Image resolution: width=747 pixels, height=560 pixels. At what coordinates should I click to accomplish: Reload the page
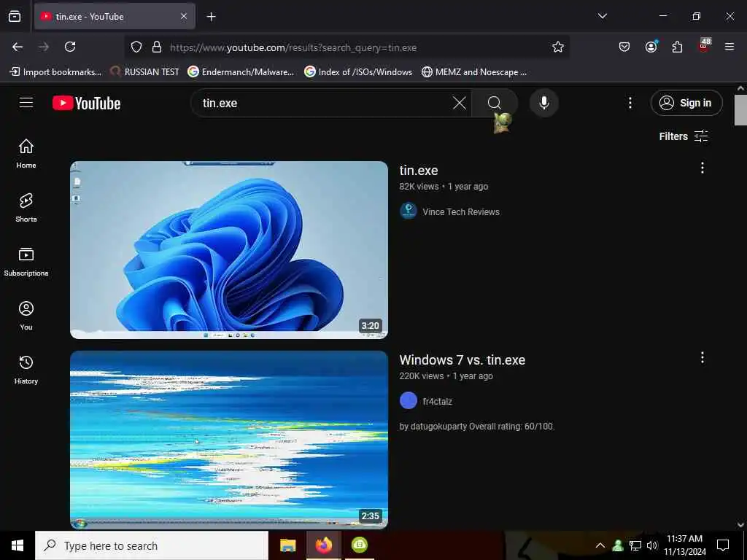point(70,47)
